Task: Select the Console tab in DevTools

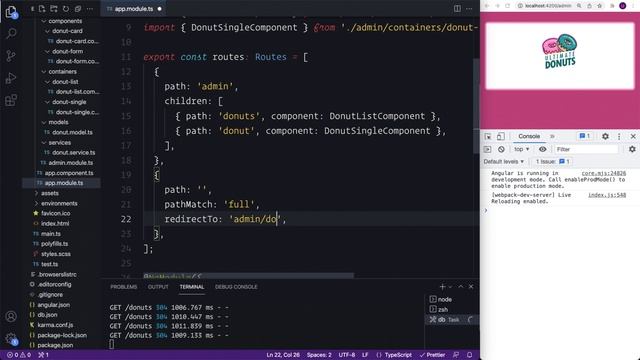Action: (529, 136)
